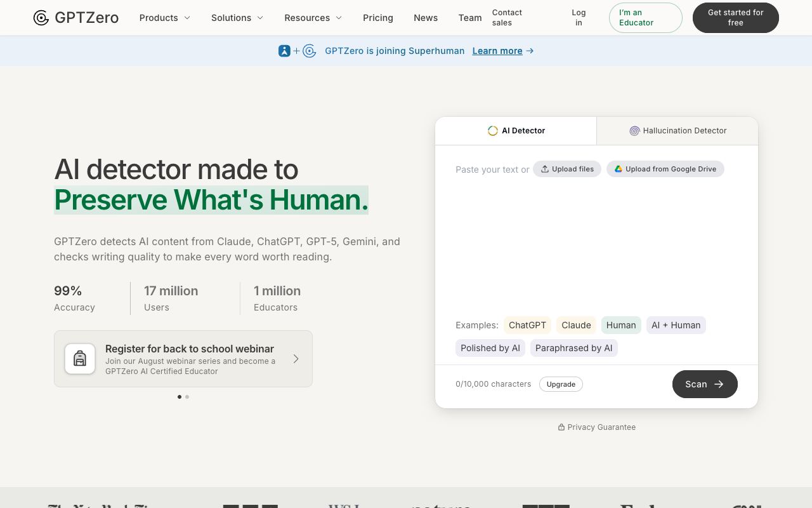Click the 1 million Educators statistic
The width and height of the screenshot is (812, 508).
pyautogui.click(x=277, y=298)
